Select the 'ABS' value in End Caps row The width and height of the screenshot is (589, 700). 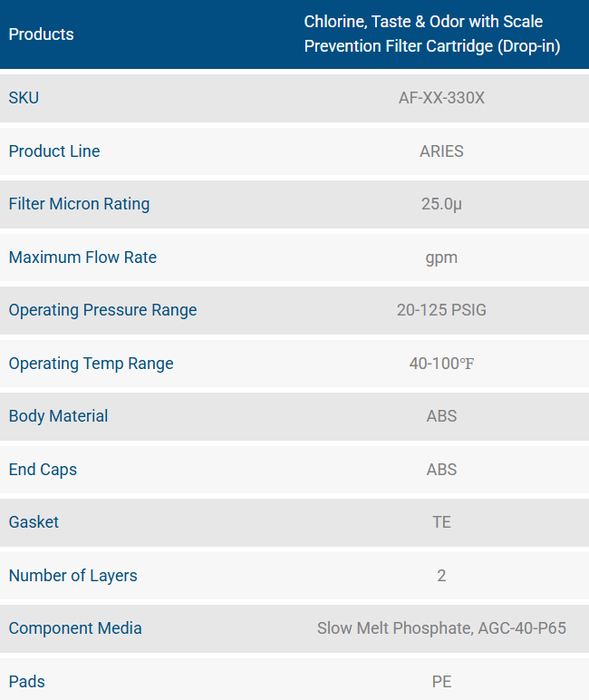coord(441,470)
